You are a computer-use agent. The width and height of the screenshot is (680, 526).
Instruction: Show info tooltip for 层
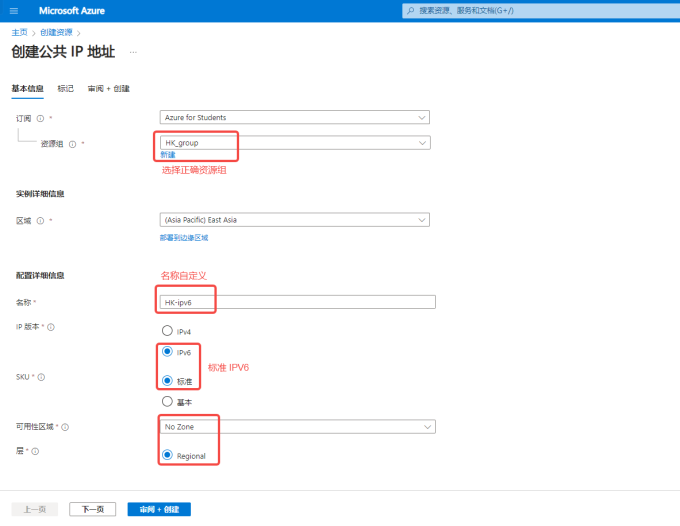pyautogui.click(x=35, y=451)
